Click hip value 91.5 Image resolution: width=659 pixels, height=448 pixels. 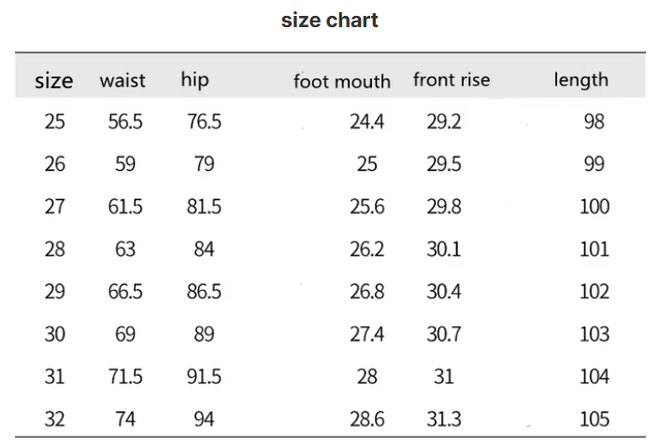(204, 377)
